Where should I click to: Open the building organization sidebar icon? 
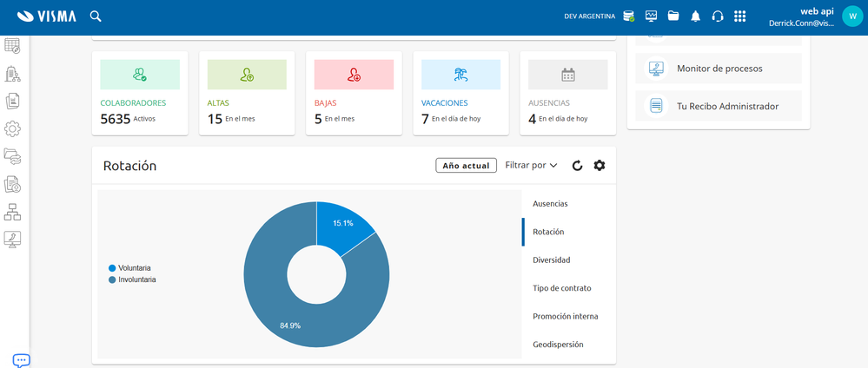coord(12,74)
